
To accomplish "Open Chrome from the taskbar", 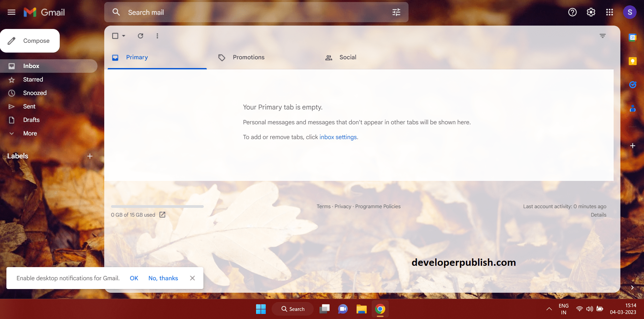I will pos(380,309).
